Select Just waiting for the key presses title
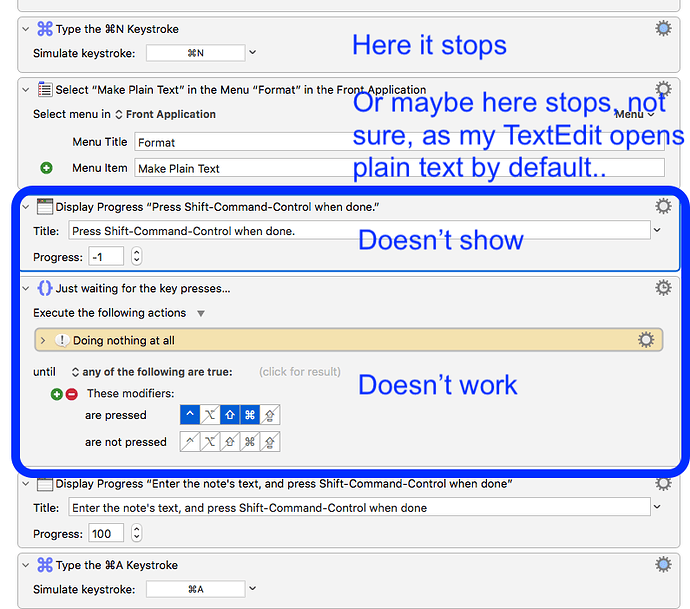This screenshot has height=609, width=690. pyautogui.click(x=143, y=289)
